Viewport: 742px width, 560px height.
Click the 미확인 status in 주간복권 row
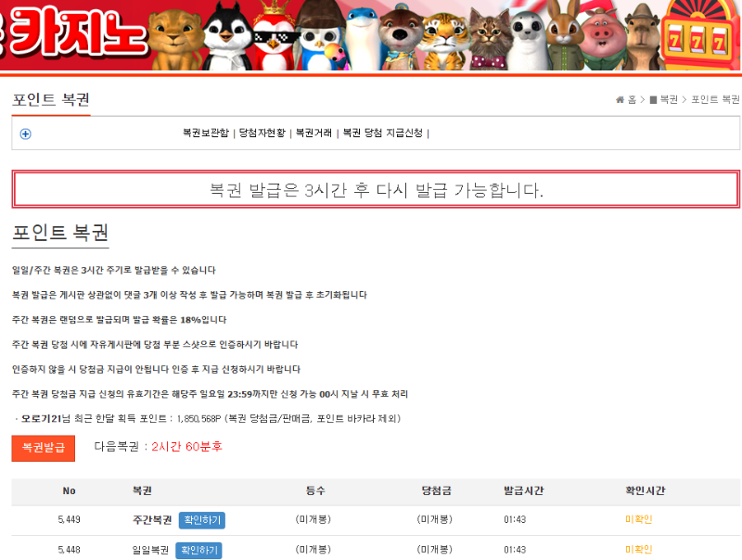(x=639, y=520)
